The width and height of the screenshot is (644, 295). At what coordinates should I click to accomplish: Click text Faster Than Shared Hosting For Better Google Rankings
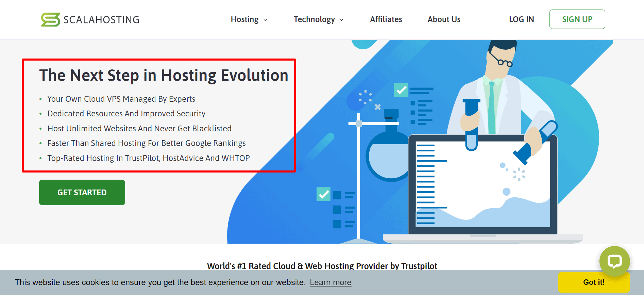147,143
